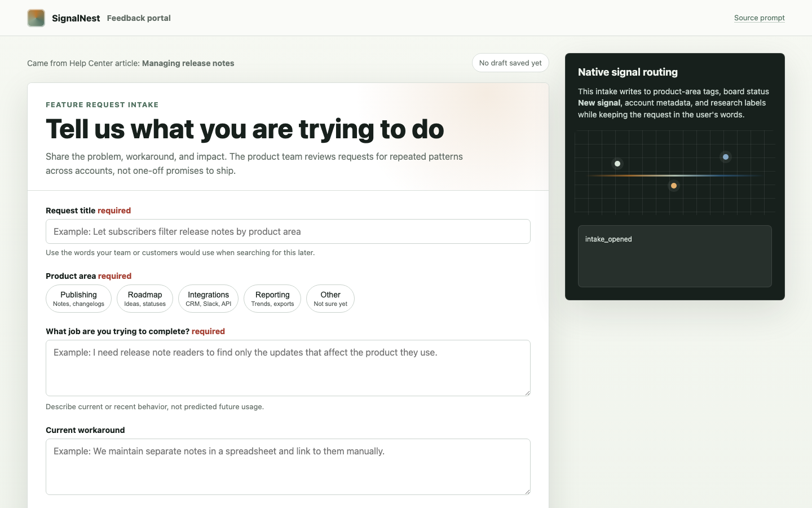
Task: Click the Feedback portal label
Action: 139,18
